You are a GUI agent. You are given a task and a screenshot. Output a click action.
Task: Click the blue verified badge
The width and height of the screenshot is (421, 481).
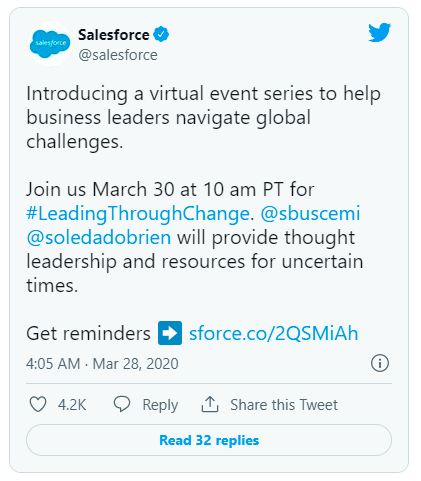[x=161, y=34]
